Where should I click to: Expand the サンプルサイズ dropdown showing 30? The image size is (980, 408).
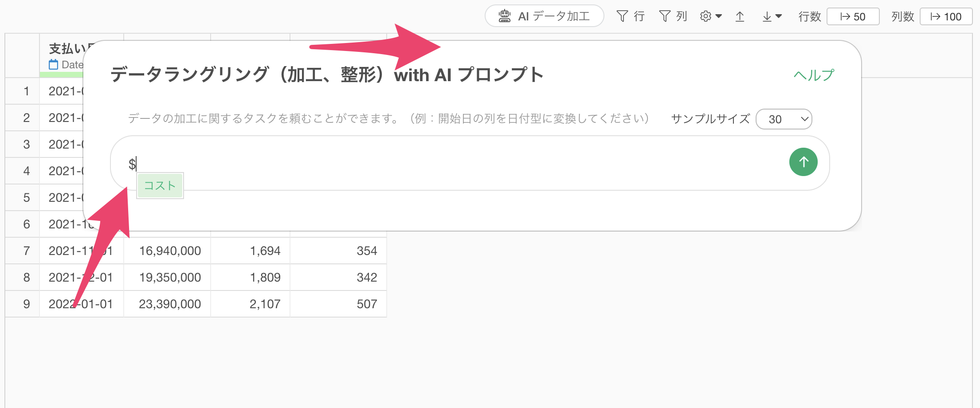click(x=784, y=119)
